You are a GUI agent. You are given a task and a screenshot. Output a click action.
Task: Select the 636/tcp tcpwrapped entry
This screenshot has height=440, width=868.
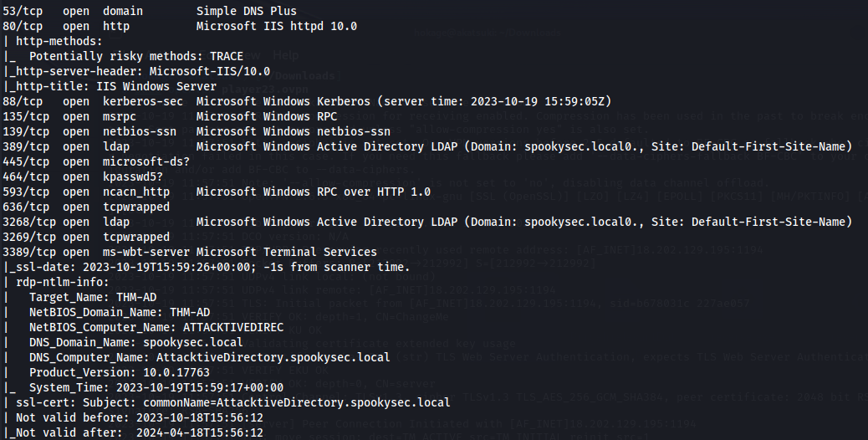click(x=86, y=207)
